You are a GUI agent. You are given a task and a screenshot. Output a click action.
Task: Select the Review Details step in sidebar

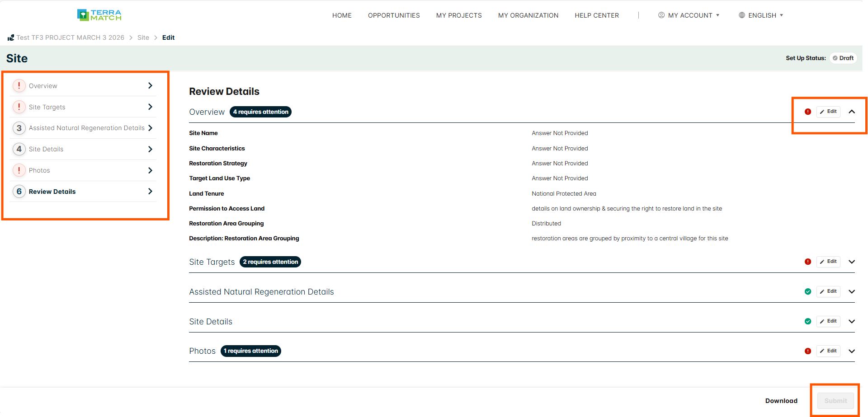pos(83,191)
